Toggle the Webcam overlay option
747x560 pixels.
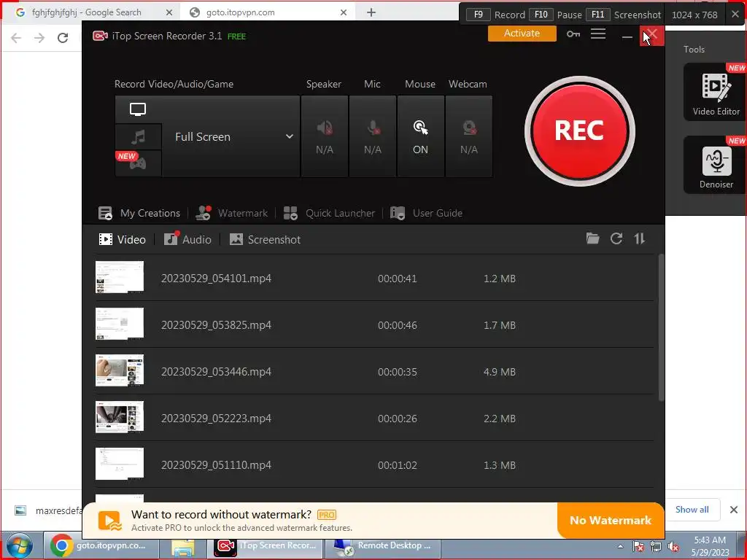tap(469, 136)
